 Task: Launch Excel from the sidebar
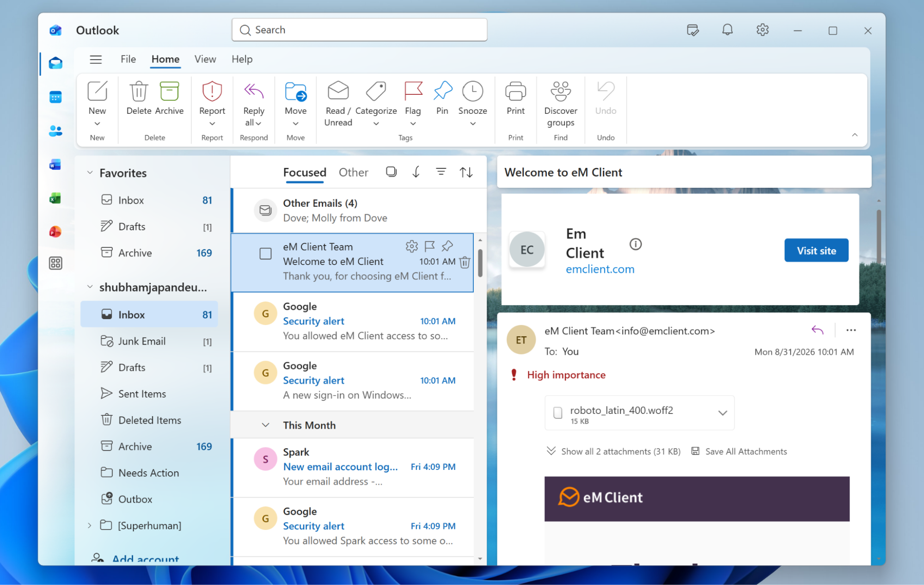[55, 198]
